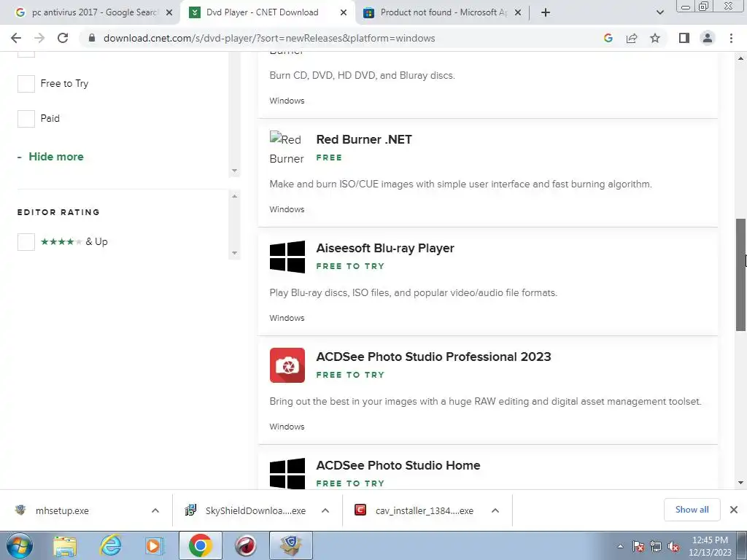Open Chrome three-dot menu
Screen dimensions: 747x560
(x=731, y=38)
